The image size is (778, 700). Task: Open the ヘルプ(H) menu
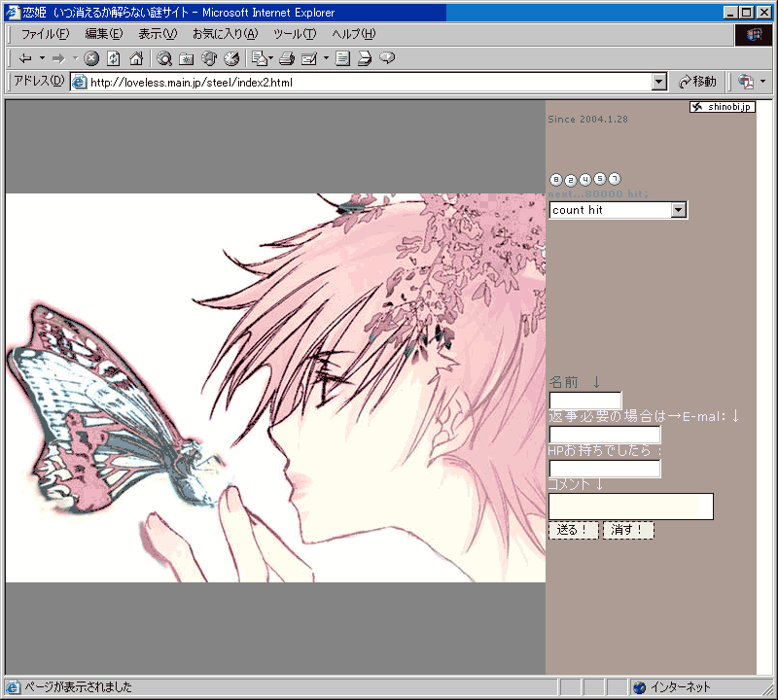[x=354, y=34]
